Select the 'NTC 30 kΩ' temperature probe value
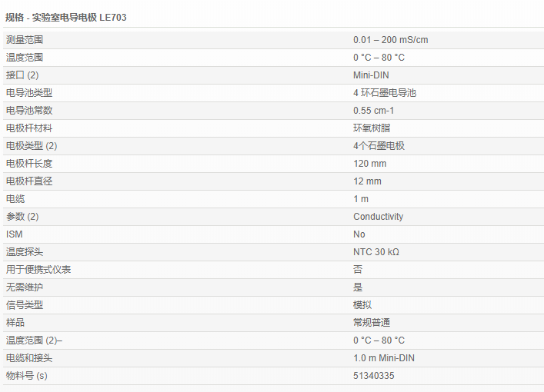This screenshot has height=392, width=544. (x=375, y=252)
